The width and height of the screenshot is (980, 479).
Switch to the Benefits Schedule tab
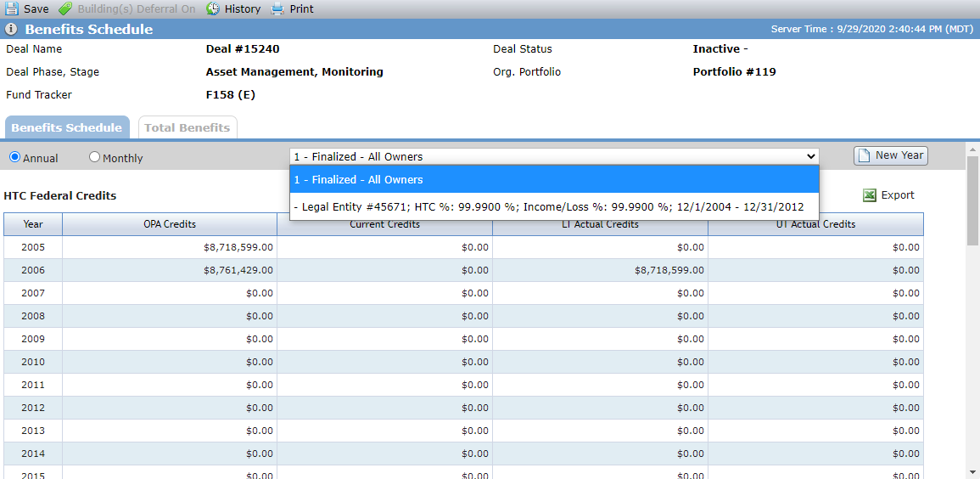point(67,127)
